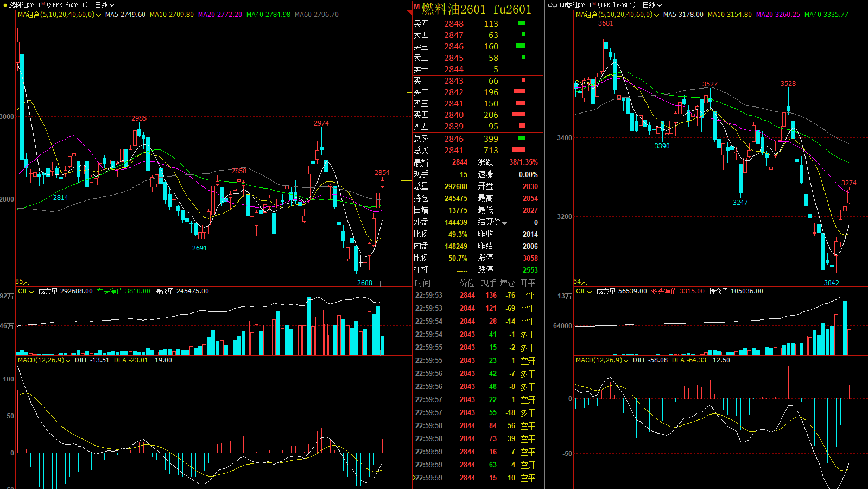Click the 涨停 limit-up price 3058

pos(530,258)
